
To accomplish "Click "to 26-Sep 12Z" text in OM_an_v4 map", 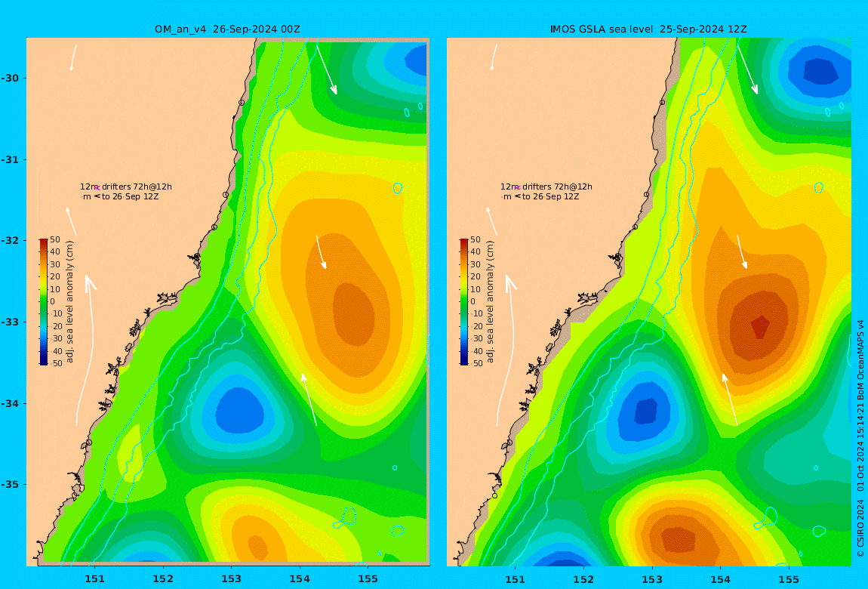I will (130, 196).
